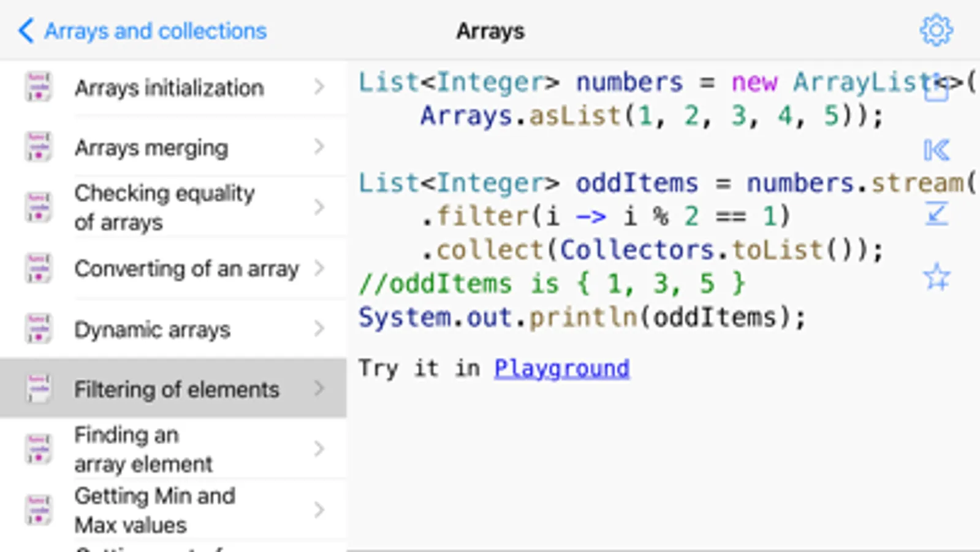Click the icon next to Converting of an array
Image resolution: width=980 pixels, height=552 pixels.
(x=38, y=269)
